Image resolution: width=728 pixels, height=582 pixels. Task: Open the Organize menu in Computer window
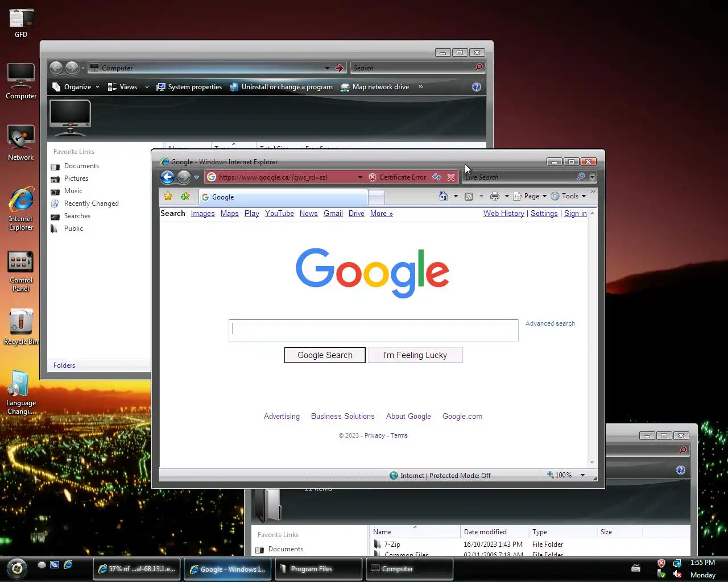(x=76, y=87)
